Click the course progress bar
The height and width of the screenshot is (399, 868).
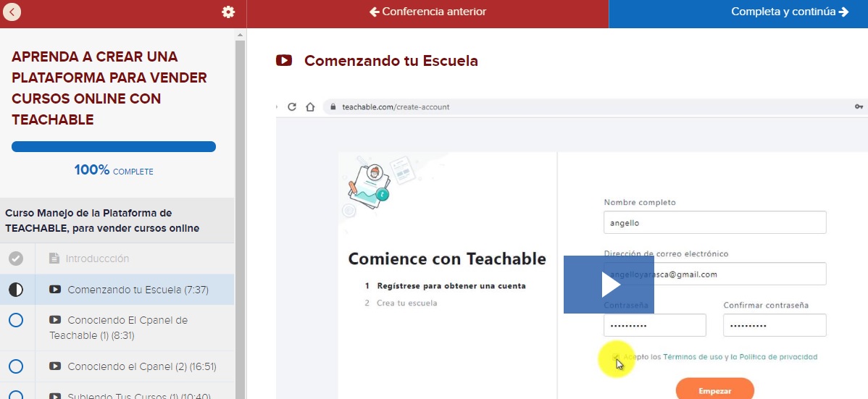114,147
